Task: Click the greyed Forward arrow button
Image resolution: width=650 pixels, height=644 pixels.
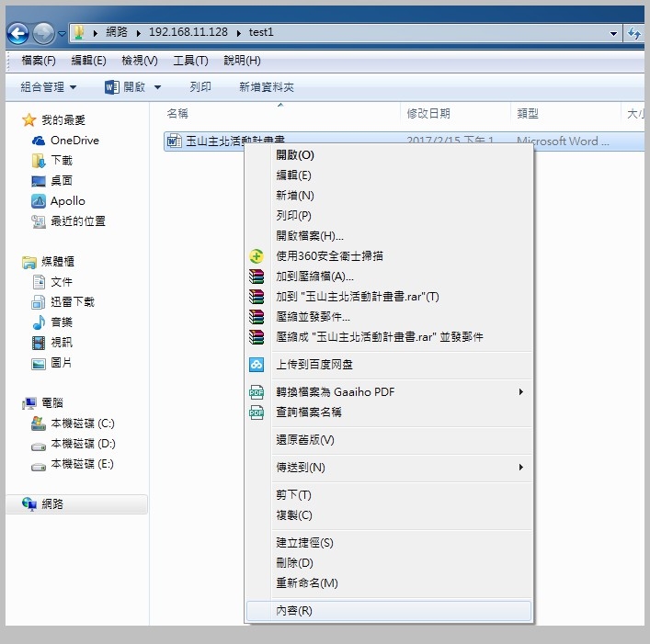Action: pyautogui.click(x=43, y=33)
